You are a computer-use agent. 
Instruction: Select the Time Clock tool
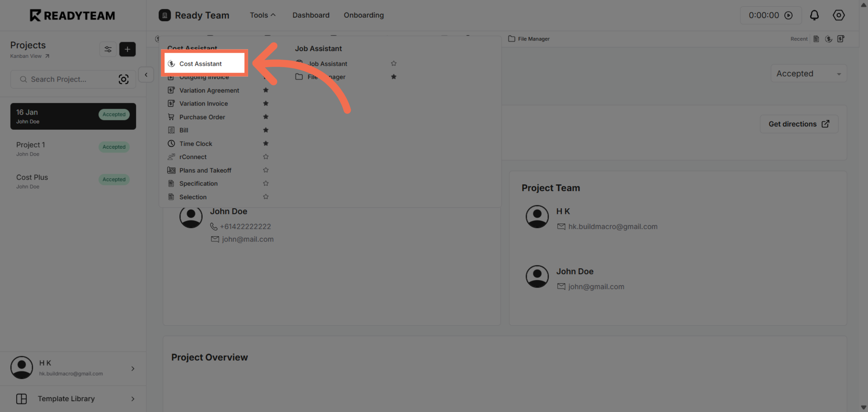click(196, 143)
